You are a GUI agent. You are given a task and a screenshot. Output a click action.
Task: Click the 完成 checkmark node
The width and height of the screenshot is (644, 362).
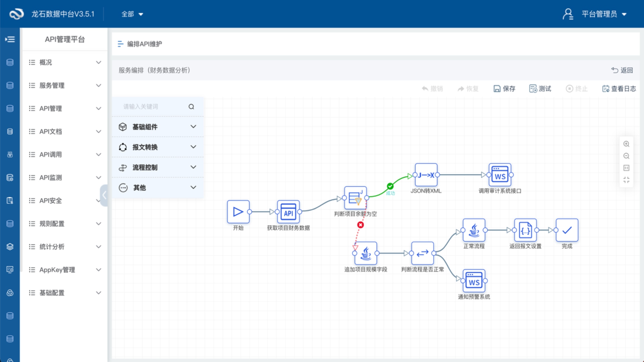coord(567,230)
